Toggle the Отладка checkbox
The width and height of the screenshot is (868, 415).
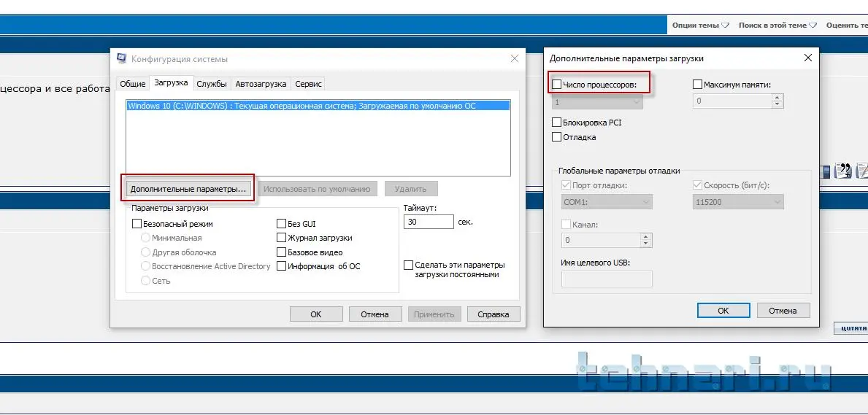[557, 137]
